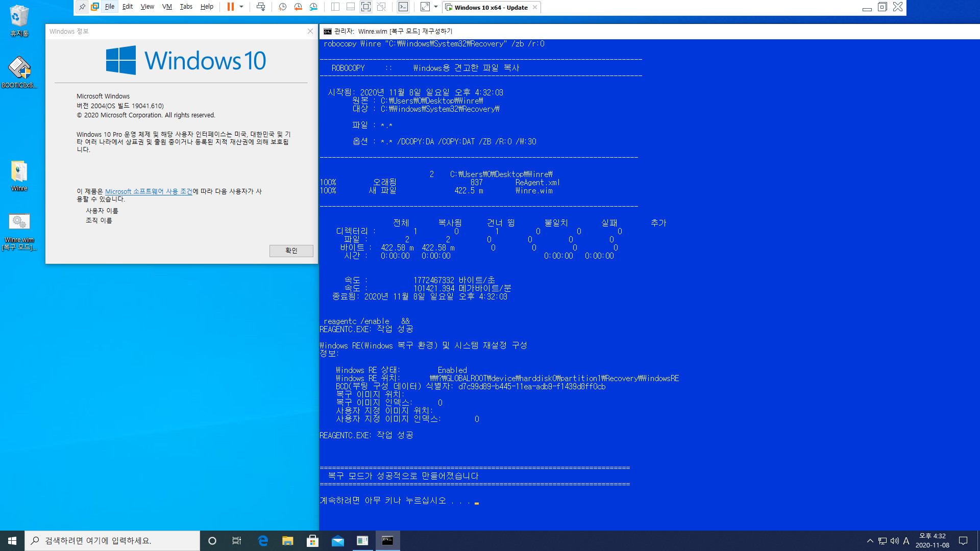Enter full screen mode icon
Image resolution: width=980 pixels, height=551 pixels.
tap(366, 7)
